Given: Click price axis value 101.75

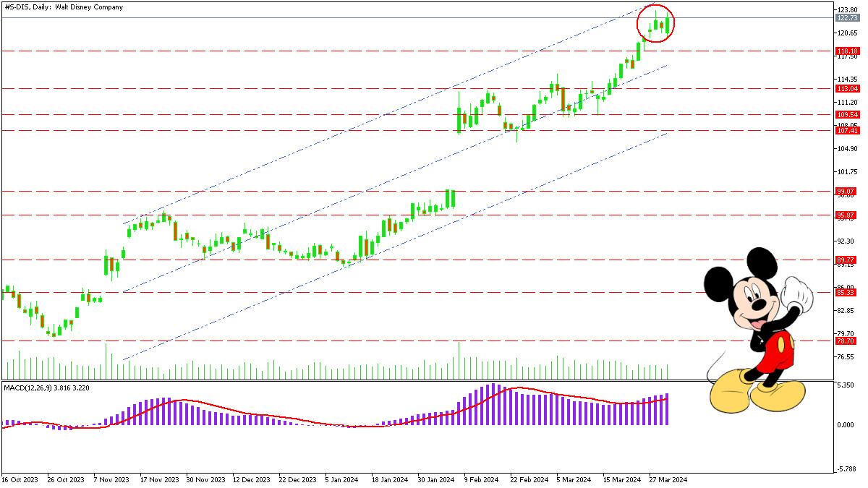Looking at the screenshot, I should pyautogui.click(x=848, y=172).
